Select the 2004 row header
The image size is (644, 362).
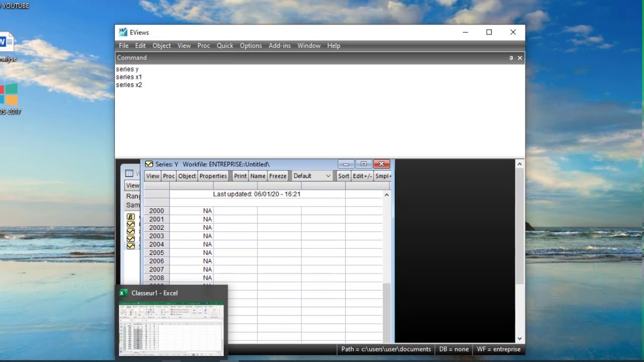[156, 244]
